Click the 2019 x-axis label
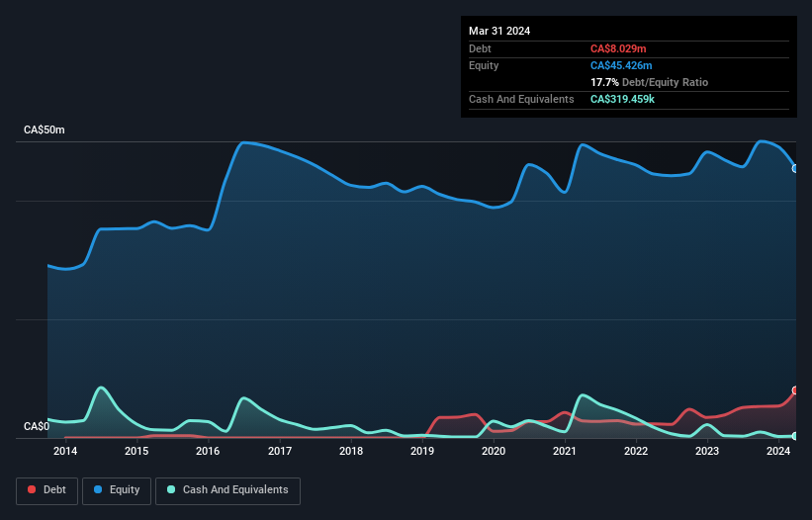 tap(422, 451)
